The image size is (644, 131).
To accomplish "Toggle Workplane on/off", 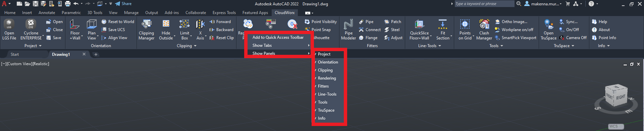I will click(x=514, y=30).
